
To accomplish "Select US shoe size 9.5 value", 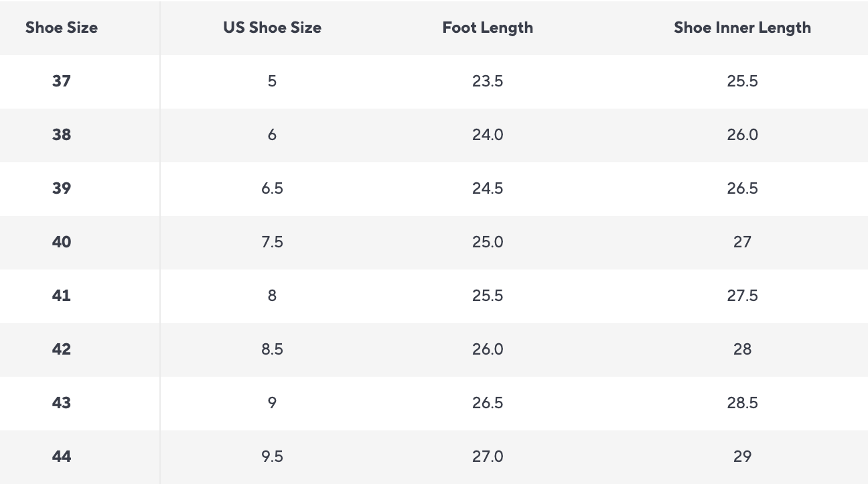I will click(x=272, y=457).
